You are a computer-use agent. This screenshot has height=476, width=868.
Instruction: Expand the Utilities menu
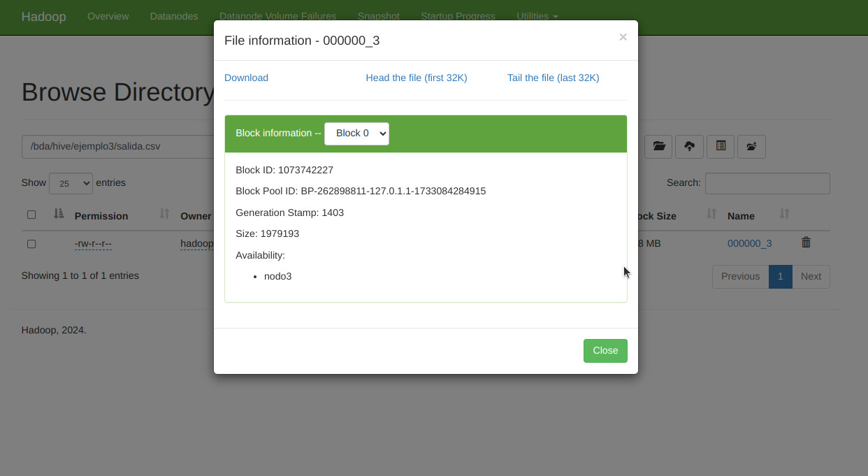[x=537, y=16]
